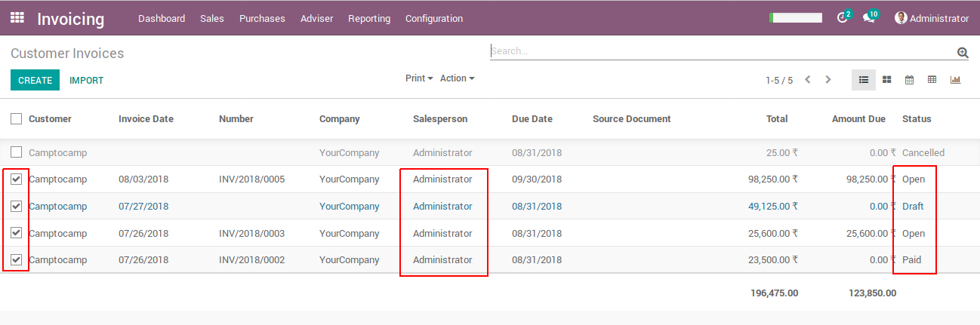Expand the Action dropdown
980x325 pixels.
457,78
